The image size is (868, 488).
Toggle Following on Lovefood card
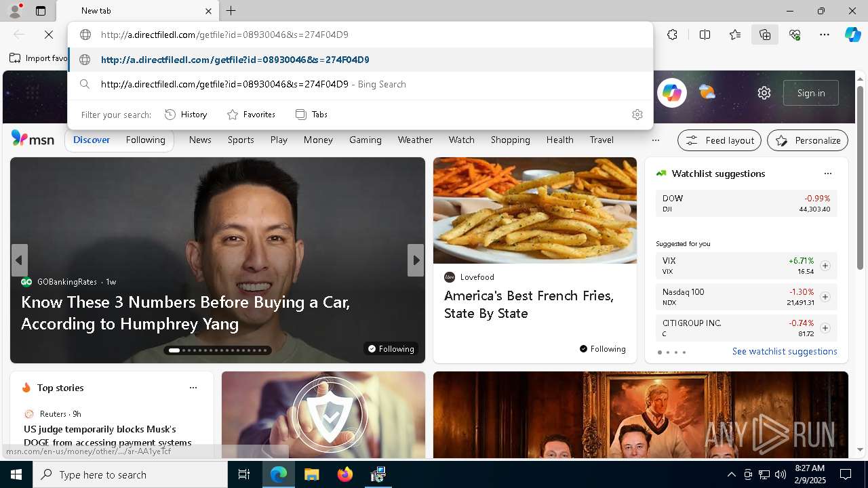602,348
